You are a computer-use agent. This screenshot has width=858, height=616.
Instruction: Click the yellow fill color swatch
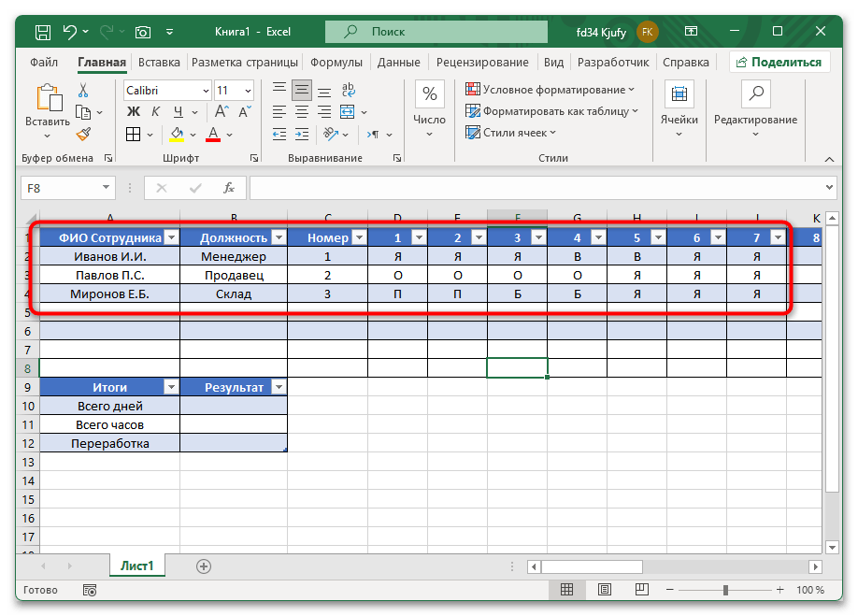(177, 134)
